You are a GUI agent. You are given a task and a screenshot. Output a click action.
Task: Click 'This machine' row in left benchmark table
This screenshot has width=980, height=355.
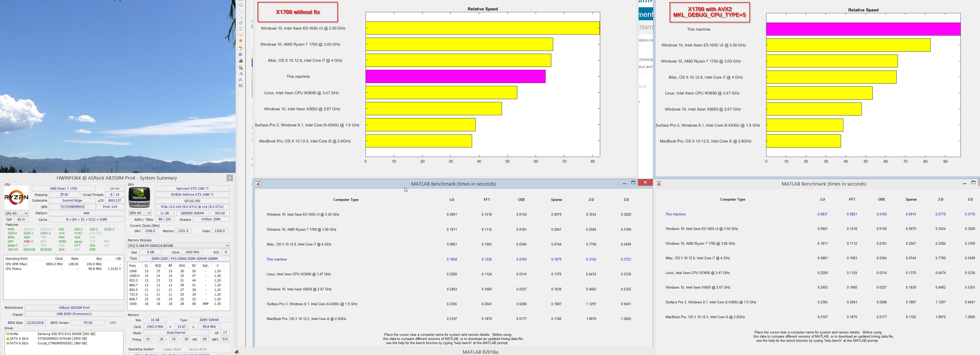pos(277,260)
